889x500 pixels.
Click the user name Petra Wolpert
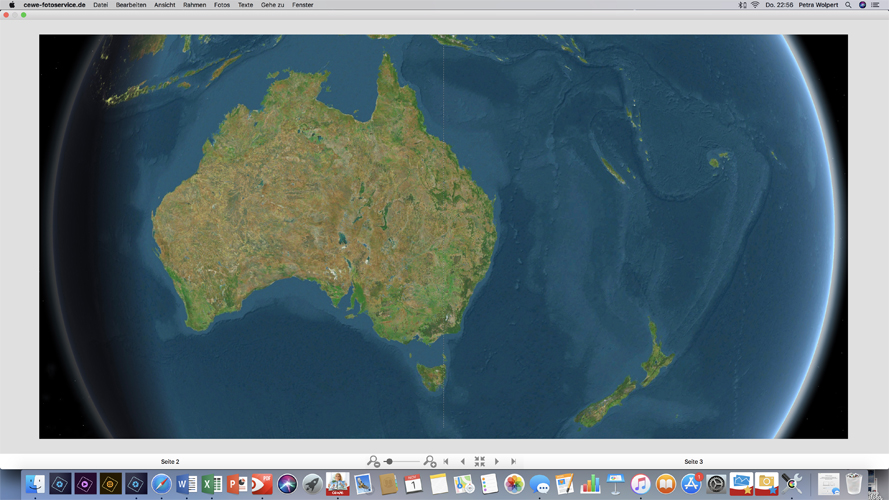[x=818, y=5]
